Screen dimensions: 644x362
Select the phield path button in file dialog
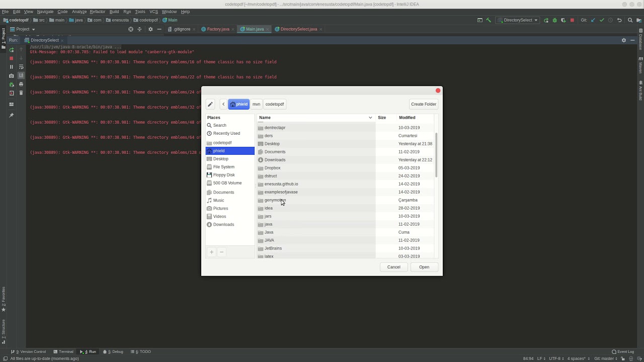pyautogui.click(x=239, y=104)
